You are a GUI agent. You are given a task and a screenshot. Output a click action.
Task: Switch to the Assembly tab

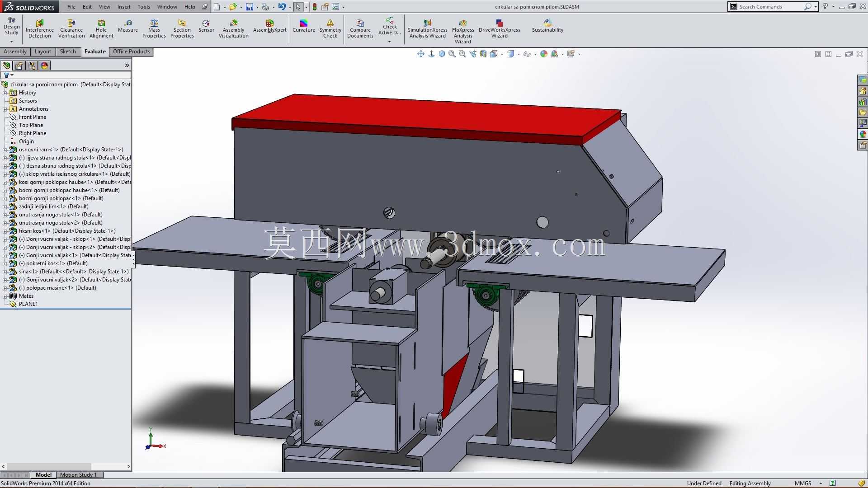pyautogui.click(x=15, y=52)
